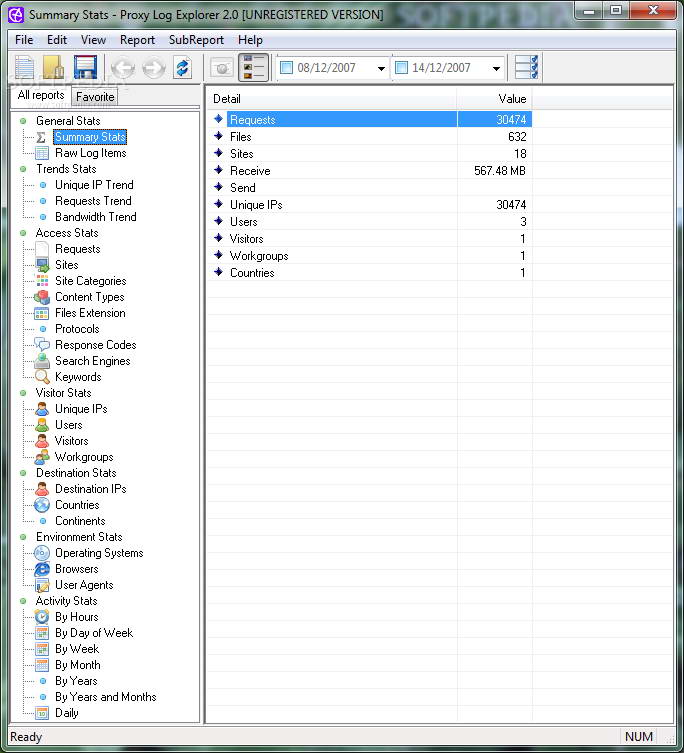Click the open folder toolbar icon
Viewport: 684px width, 753px height.
pos(54,67)
